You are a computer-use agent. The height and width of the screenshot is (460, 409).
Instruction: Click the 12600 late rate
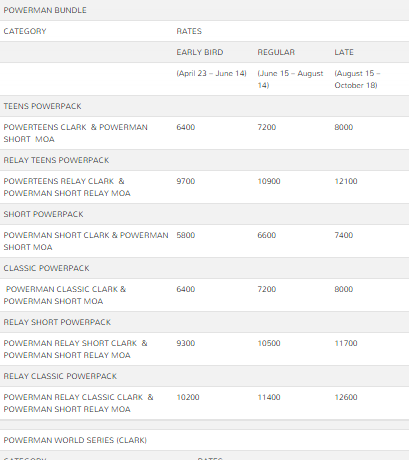346,397
